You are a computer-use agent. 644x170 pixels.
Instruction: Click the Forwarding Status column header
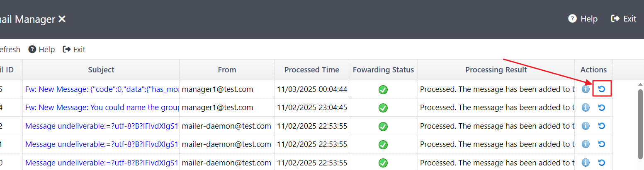pos(383,70)
